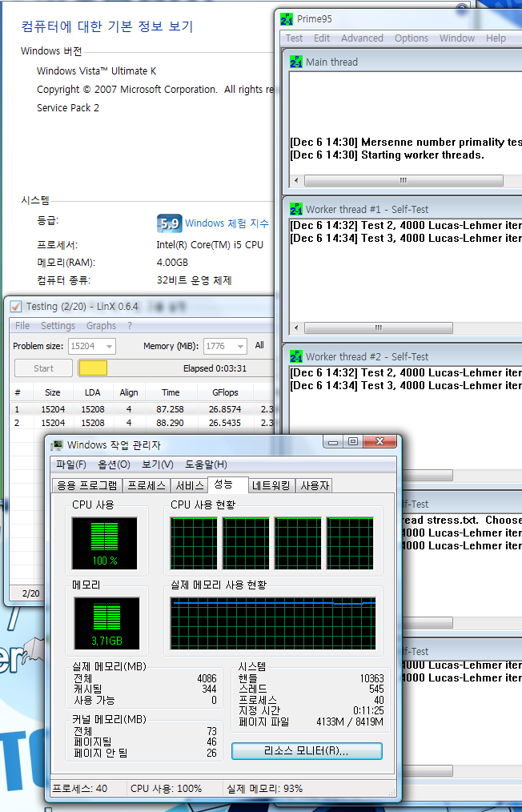Open the 도움말(H) menu in Task Manager

coord(206,464)
